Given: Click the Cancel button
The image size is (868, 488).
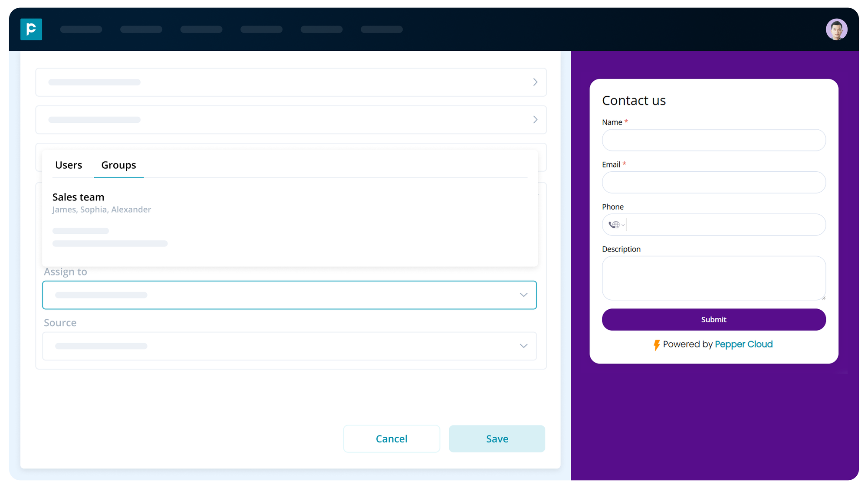Looking at the screenshot, I should (391, 439).
